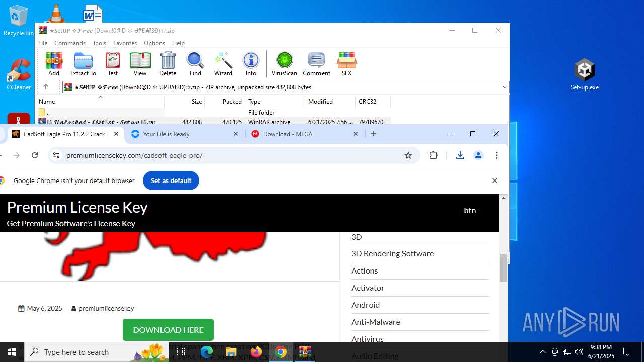Click the Windows Start button
Viewport: 644px width, 362px height.
(12, 352)
